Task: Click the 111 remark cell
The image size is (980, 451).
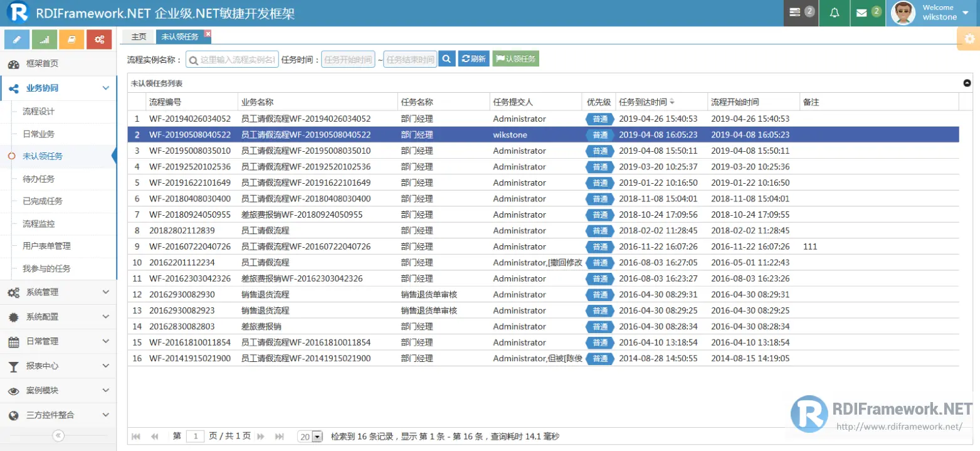Action: click(x=810, y=247)
